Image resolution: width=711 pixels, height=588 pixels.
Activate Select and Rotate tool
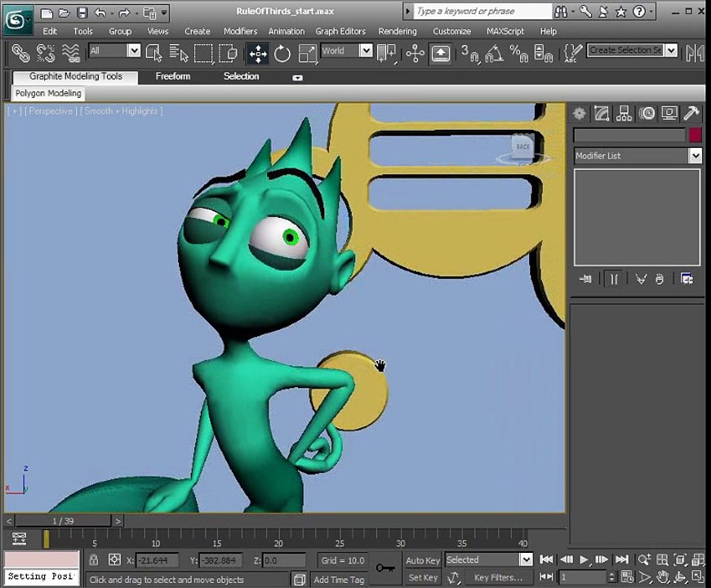point(282,54)
